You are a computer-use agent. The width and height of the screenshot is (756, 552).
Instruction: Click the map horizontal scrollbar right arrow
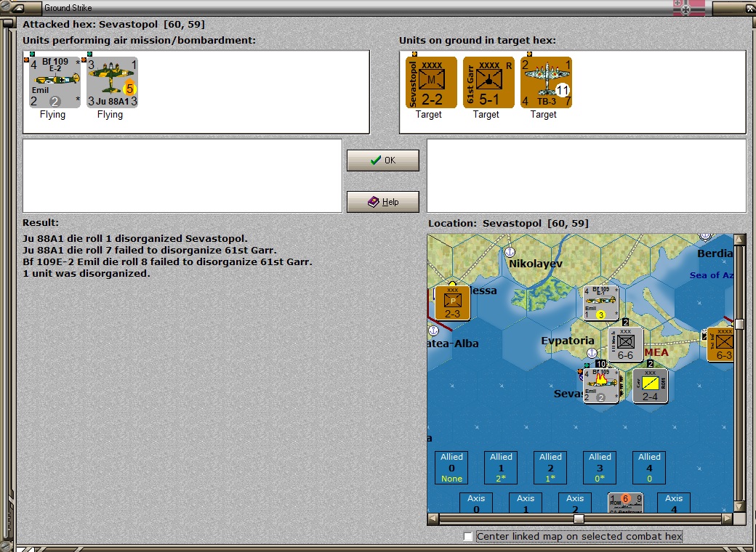(x=727, y=519)
